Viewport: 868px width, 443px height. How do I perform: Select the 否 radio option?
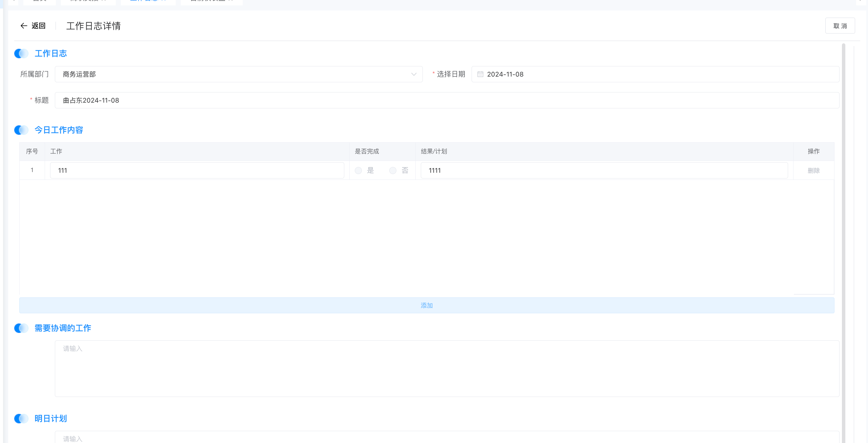click(x=393, y=171)
